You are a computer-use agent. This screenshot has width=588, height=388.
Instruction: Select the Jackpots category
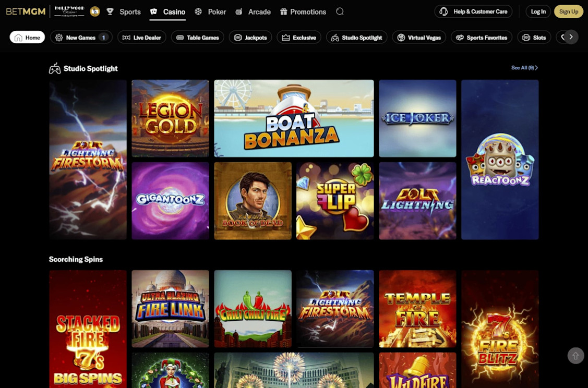click(x=250, y=38)
